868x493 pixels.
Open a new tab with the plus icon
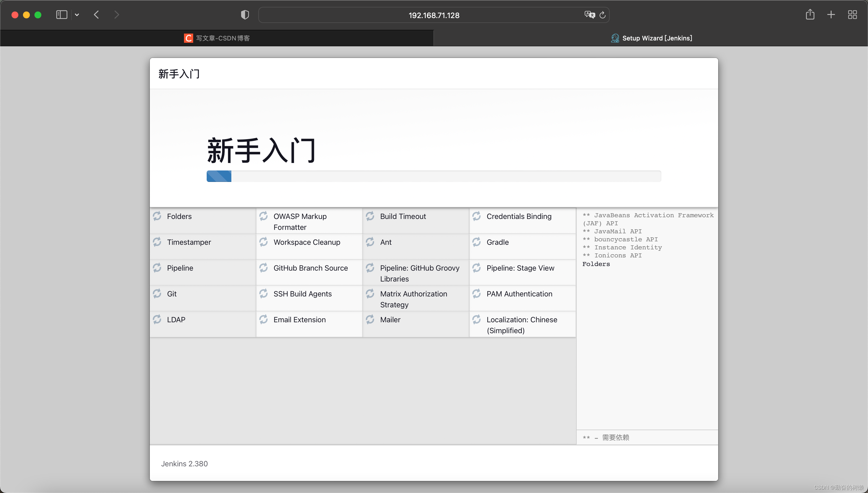pos(831,15)
